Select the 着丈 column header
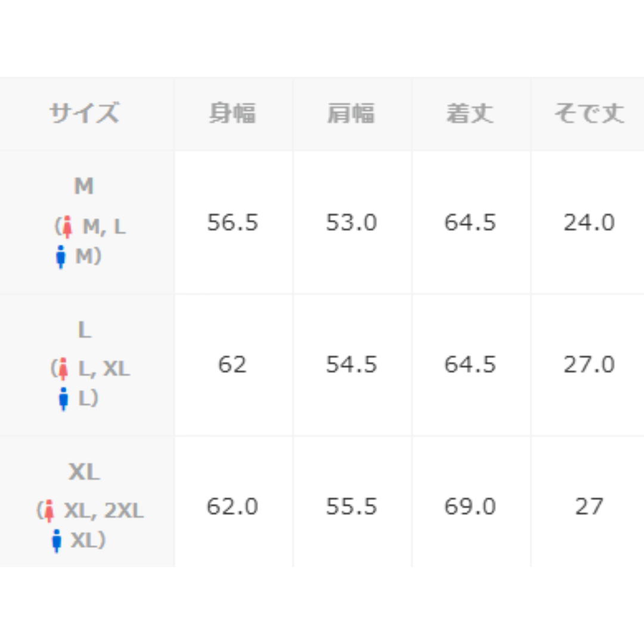 [471, 114]
